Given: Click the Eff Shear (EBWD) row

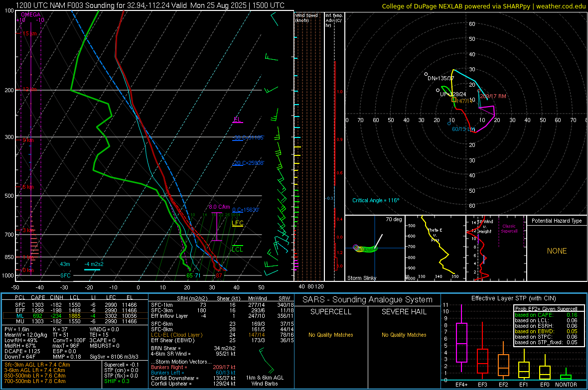Looking at the screenshot, I should click(x=222, y=340).
